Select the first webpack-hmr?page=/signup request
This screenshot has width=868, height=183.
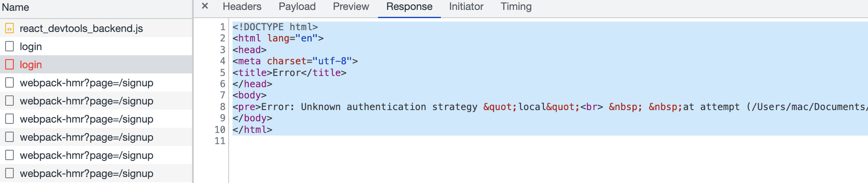pos(87,83)
